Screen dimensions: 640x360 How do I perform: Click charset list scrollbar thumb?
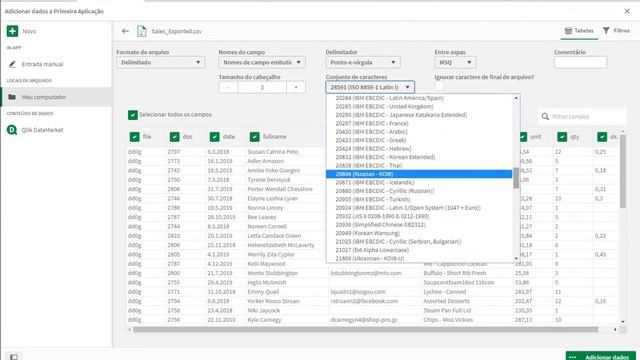[516, 178]
